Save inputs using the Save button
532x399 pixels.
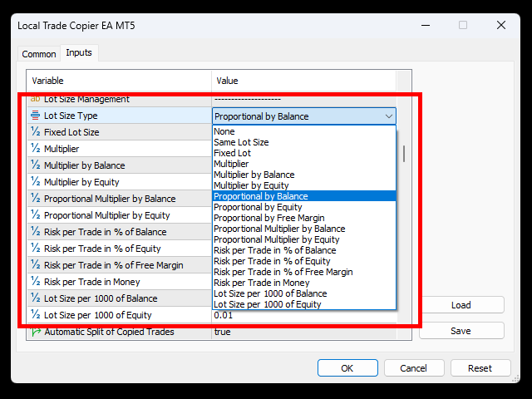461,331
